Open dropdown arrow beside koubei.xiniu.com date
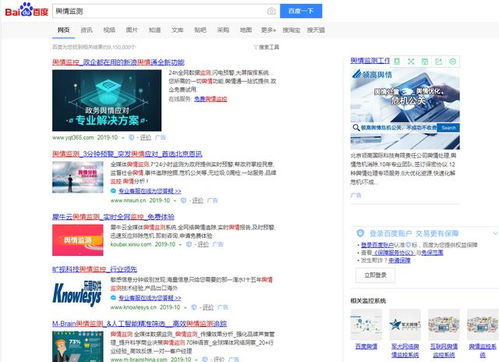This screenshot has width=499, height=362. (x=180, y=245)
